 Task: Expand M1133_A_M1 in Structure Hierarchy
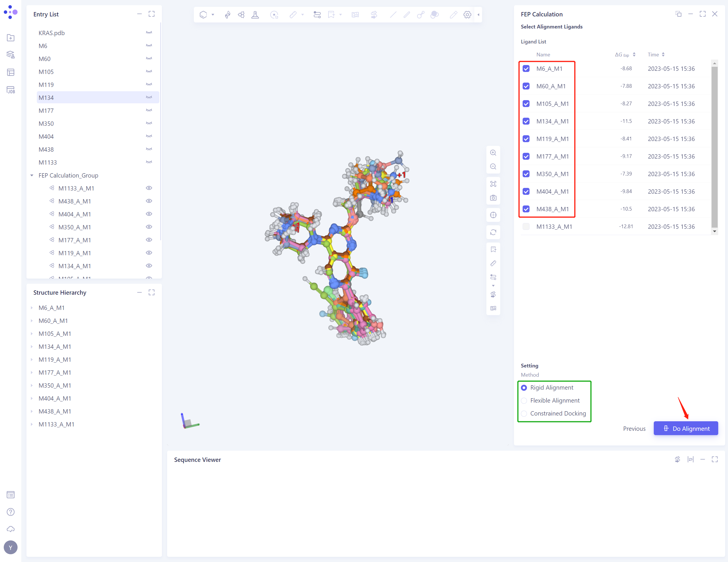point(32,424)
